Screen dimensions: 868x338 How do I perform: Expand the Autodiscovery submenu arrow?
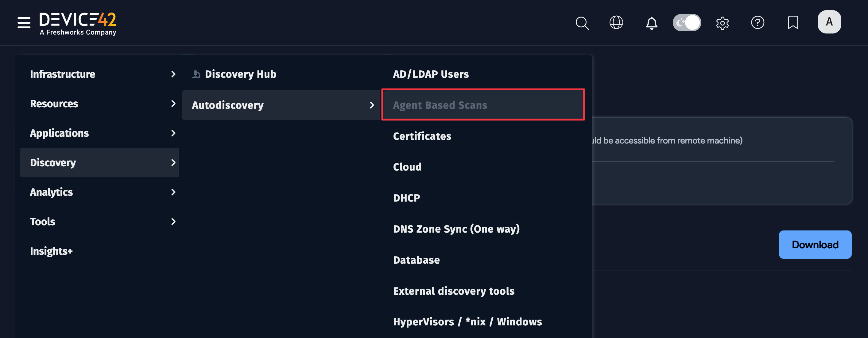372,105
